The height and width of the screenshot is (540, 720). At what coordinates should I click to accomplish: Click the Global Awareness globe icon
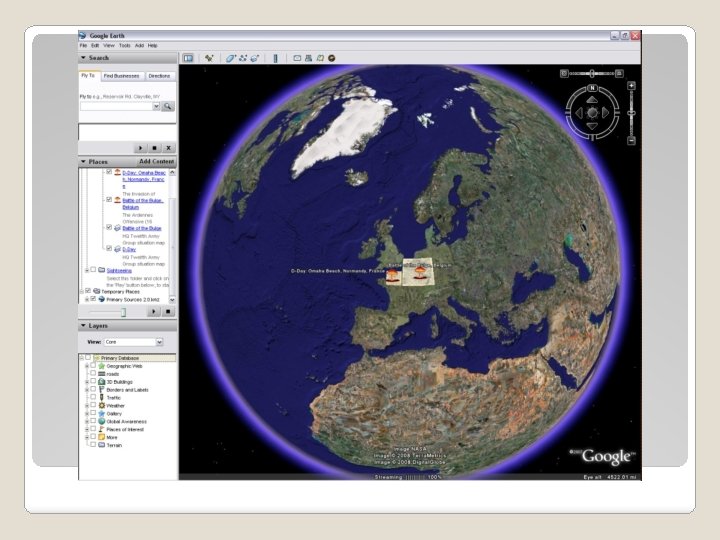(101, 422)
